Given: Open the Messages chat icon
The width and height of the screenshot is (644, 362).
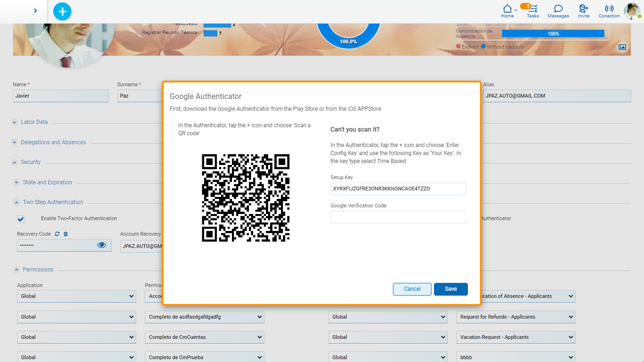Looking at the screenshot, I should click(558, 9).
